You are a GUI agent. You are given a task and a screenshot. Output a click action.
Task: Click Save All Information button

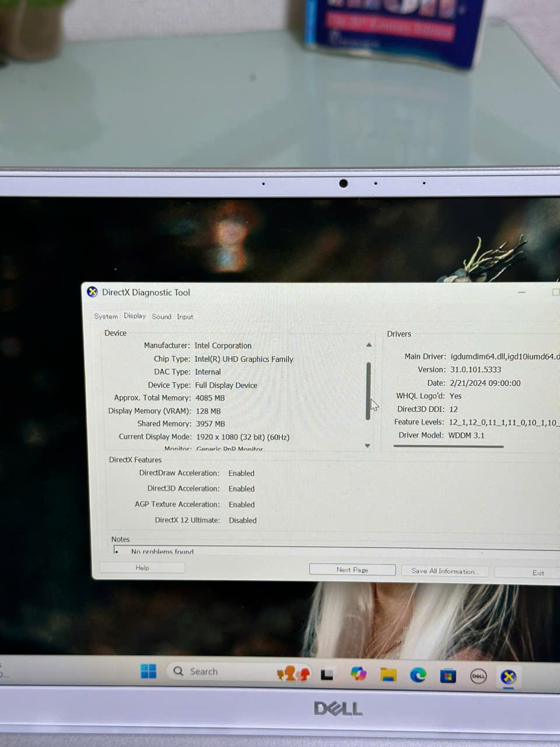tap(444, 571)
